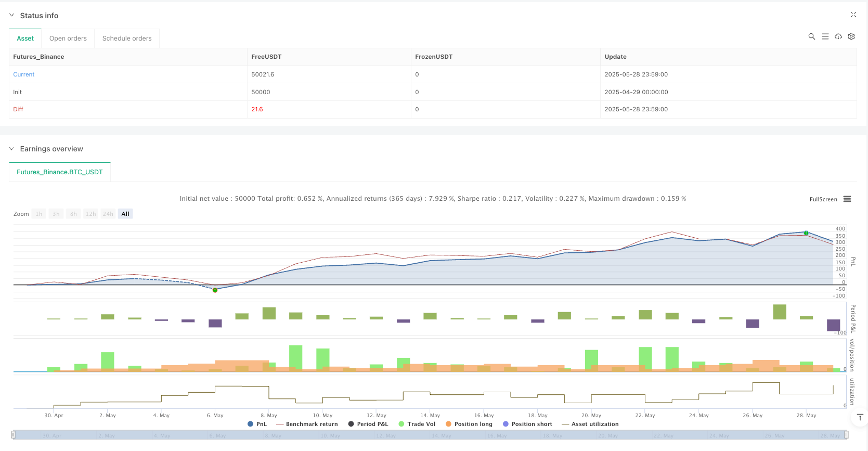Open the chart hamburger menu icon
This screenshot has width=868, height=451.
pyautogui.click(x=847, y=199)
